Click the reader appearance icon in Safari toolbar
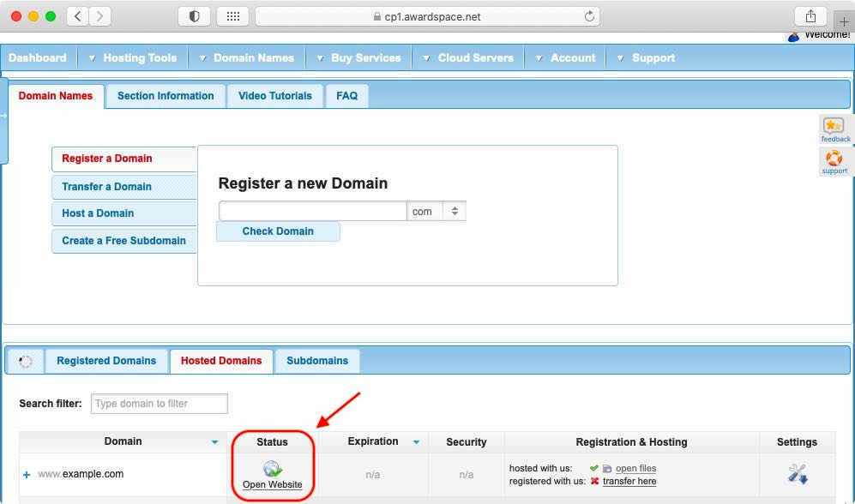The image size is (855, 504). pyautogui.click(x=192, y=15)
